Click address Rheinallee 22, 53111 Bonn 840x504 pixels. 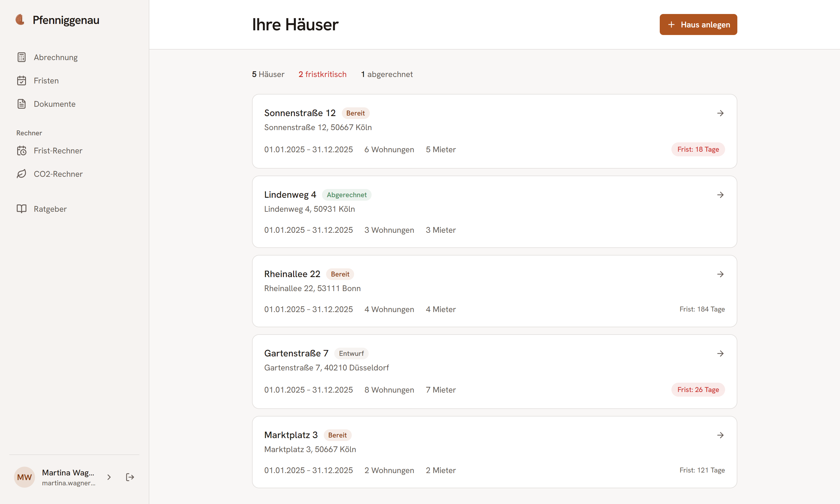pos(312,288)
